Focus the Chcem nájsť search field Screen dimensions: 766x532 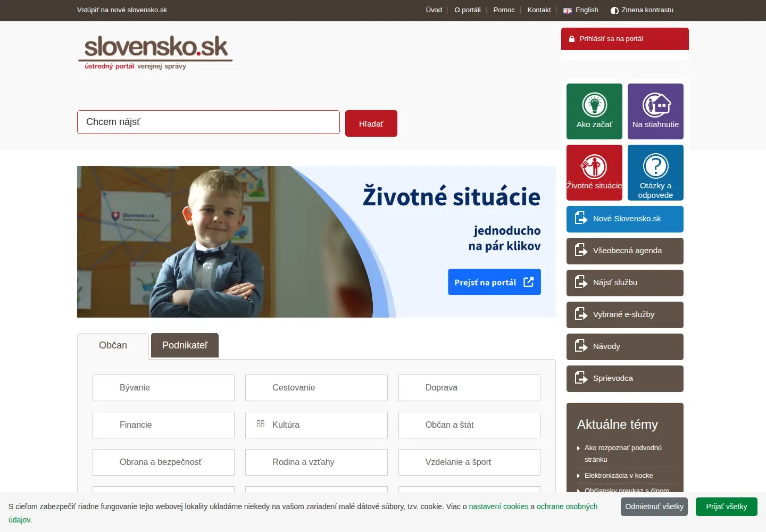[209, 122]
